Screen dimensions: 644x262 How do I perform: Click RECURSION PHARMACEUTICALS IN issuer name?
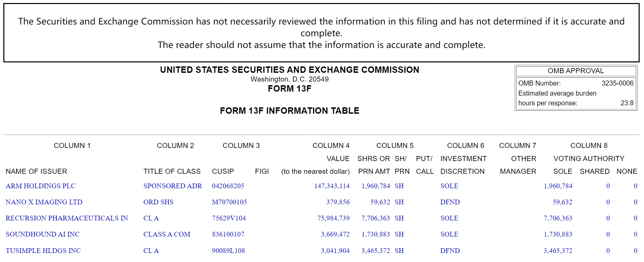point(67,218)
